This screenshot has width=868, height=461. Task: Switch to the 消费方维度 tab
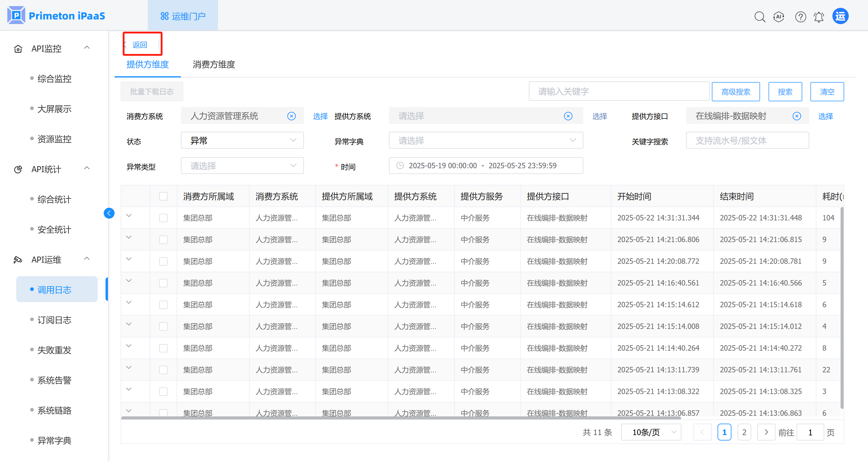click(214, 64)
